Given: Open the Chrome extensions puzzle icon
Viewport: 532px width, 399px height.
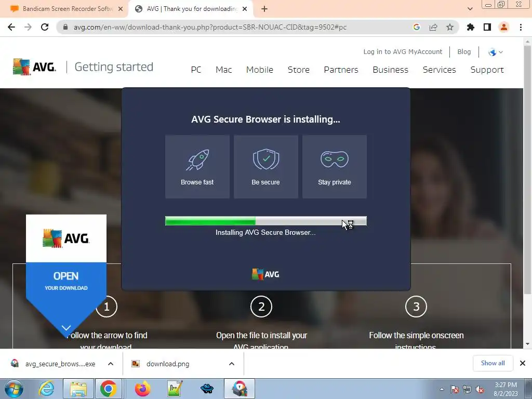Looking at the screenshot, I should tap(471, 27).
